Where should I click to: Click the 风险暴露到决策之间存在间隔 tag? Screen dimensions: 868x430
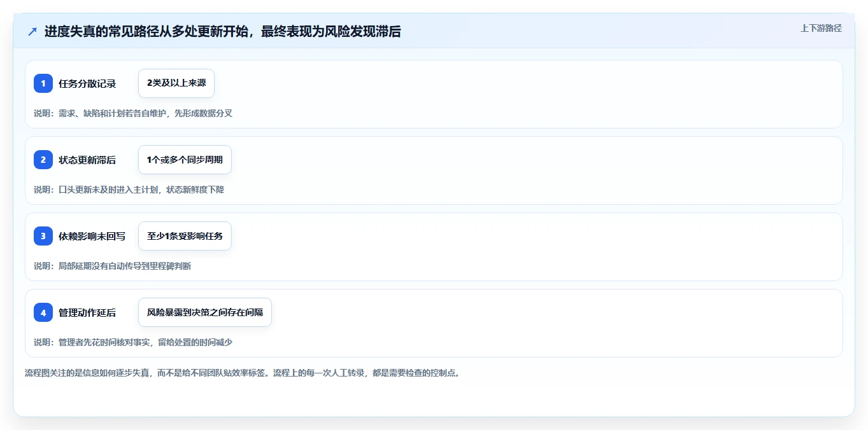(x=205, y=312)
